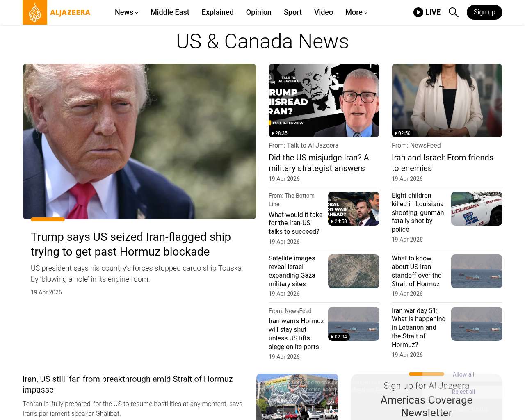Go to Middle East section

170,12
